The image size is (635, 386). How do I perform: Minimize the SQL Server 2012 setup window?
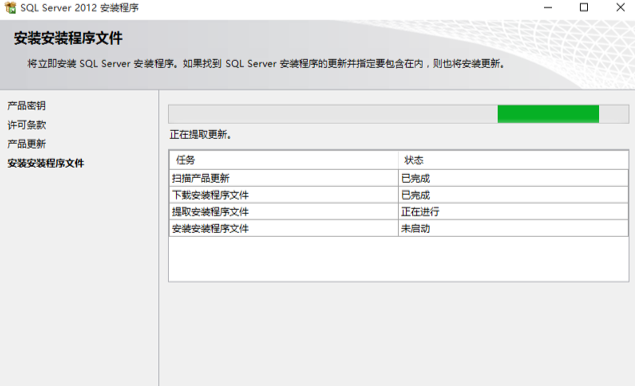[x=548, y=8]
